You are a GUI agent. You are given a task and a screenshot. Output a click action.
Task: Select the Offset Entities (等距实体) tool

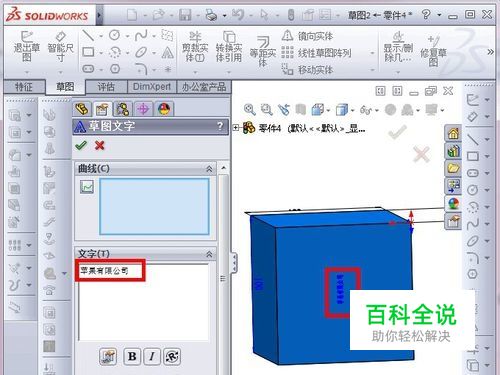pyautogui.click(x=263, y=52)
